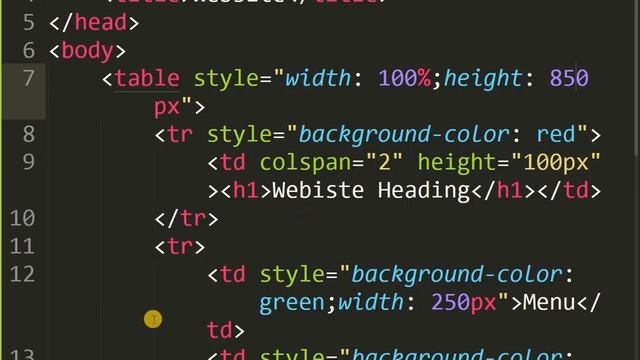Click the opening tr tag on line 11
This screenshot has height=360, width=640.
[x=180, y=247]
